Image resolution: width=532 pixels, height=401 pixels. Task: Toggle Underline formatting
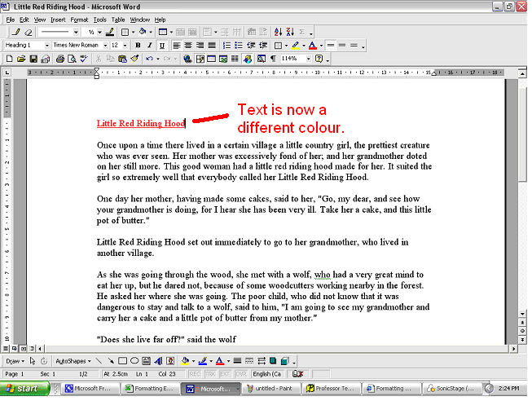(x=161, y=46)
